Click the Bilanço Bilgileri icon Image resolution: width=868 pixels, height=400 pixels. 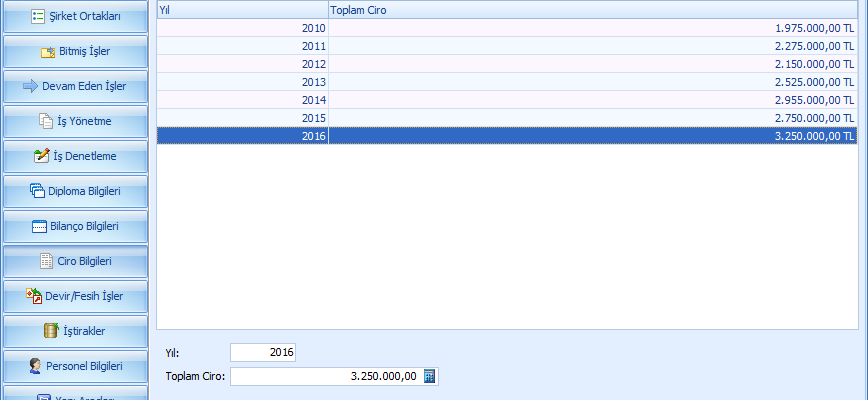tap(39, 226)
